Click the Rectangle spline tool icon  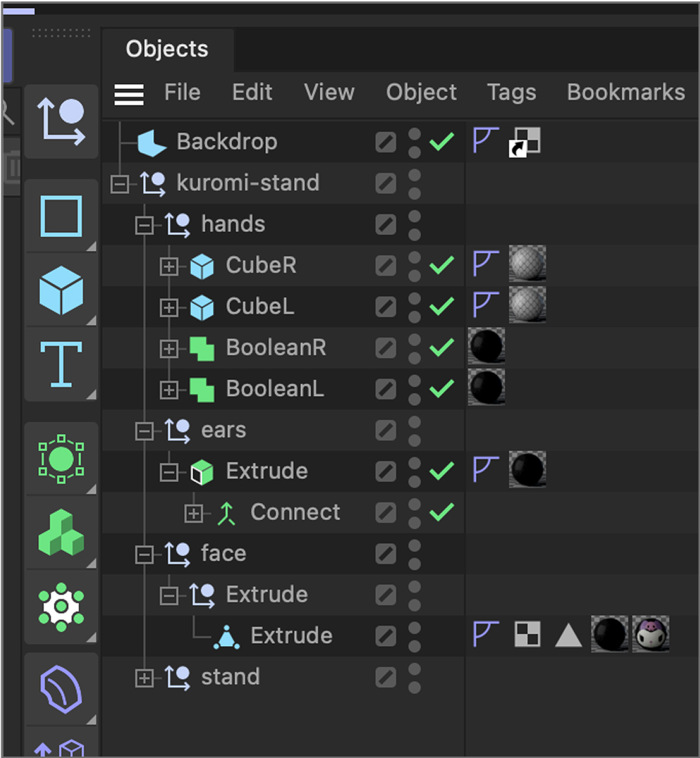61,215
